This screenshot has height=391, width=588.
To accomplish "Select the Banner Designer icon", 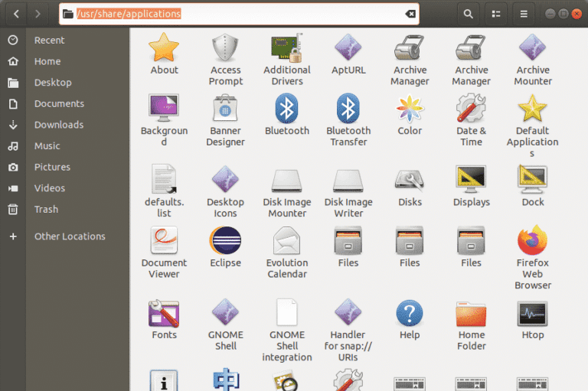I will [x=225, y=108].
